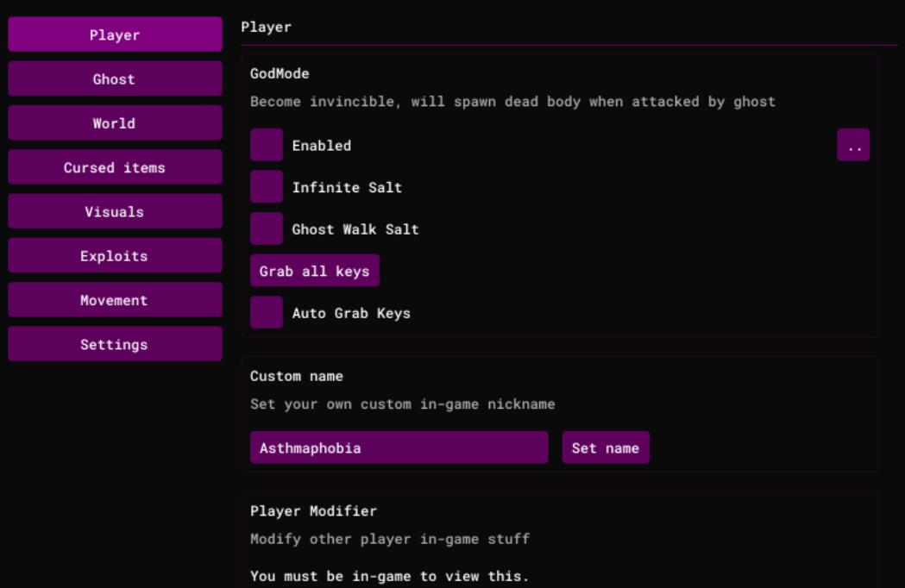This screenshot has width=905, height=588.
Task: Switch to the Movement tab
Action: click(115, 299)
